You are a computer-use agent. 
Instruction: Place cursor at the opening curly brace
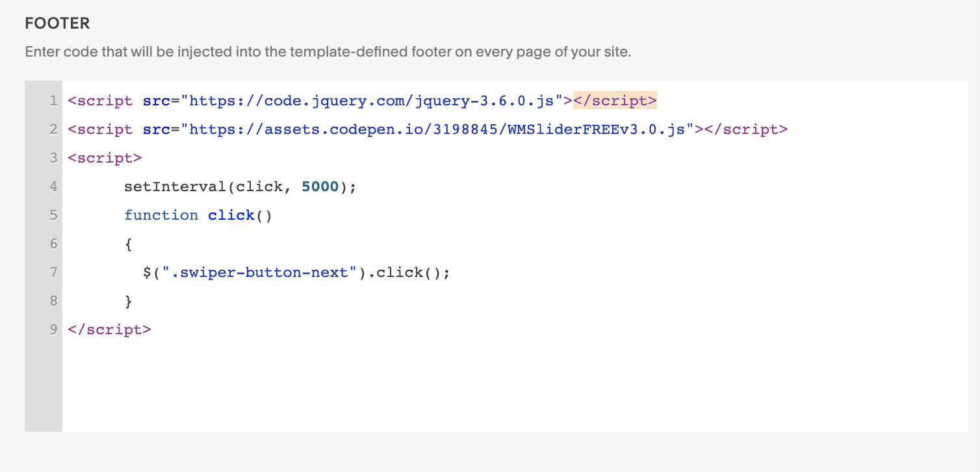[x=128, y=244]
